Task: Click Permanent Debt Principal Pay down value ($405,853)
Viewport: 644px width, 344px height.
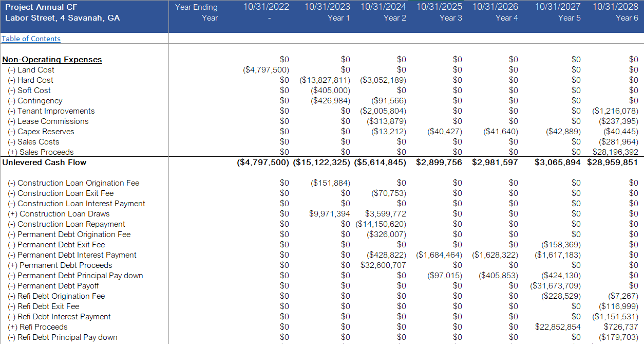Action: click(499, 276)
